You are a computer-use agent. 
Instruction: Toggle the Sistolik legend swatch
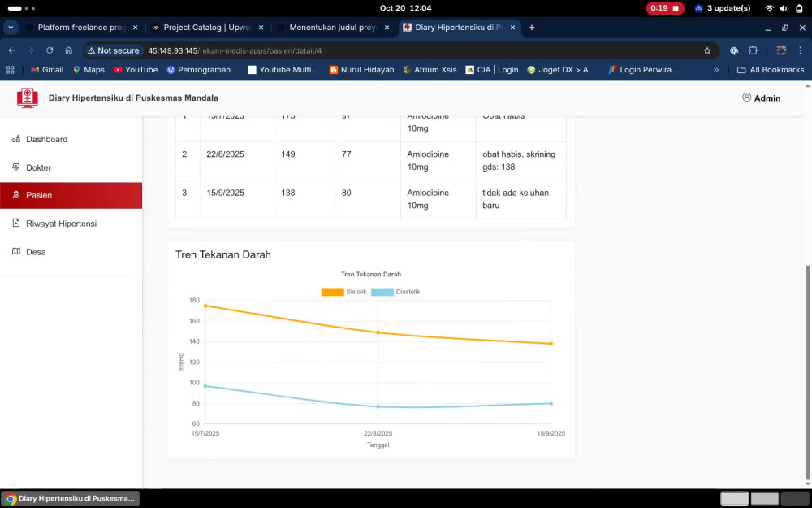tap(332, 292)
